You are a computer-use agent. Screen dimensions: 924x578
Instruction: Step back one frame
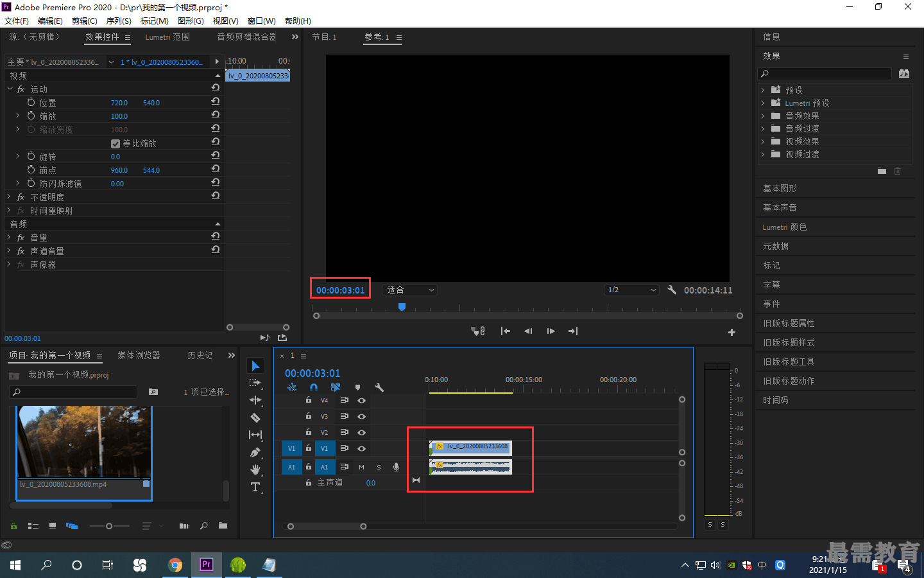pyautogui.click(x=528, y=331)
